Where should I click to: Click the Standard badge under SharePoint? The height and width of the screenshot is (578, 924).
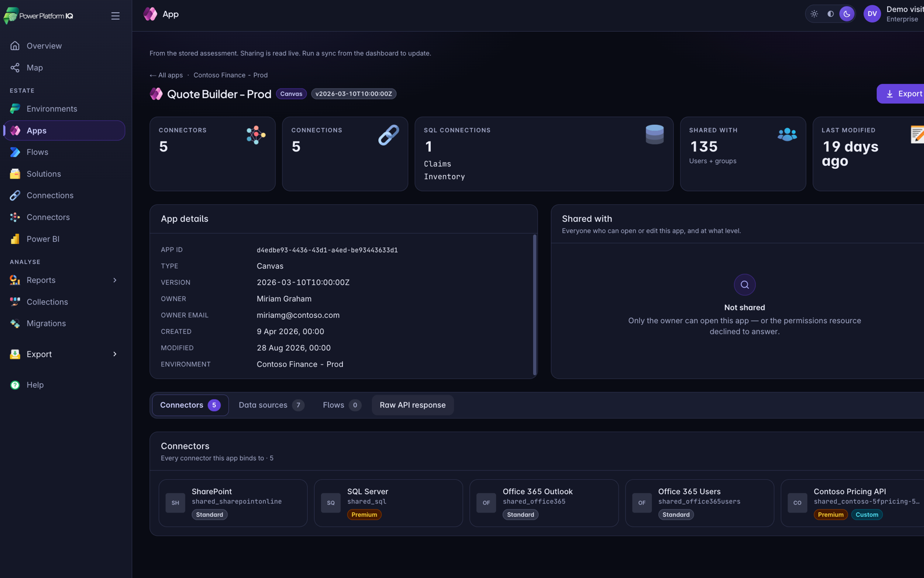[210, 514]
